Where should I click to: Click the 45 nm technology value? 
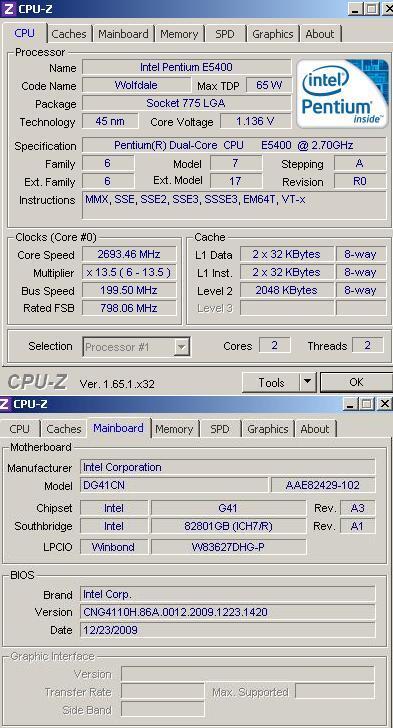(x=110, y=121)
